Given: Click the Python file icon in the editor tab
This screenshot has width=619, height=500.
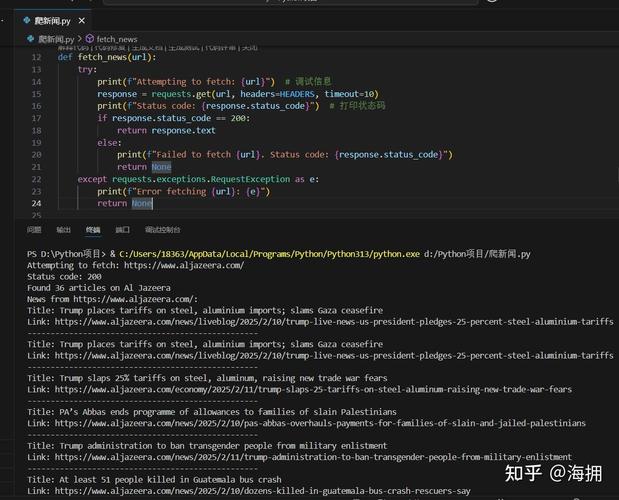Looking at the screenshot, I should click(x=27, y=20).
